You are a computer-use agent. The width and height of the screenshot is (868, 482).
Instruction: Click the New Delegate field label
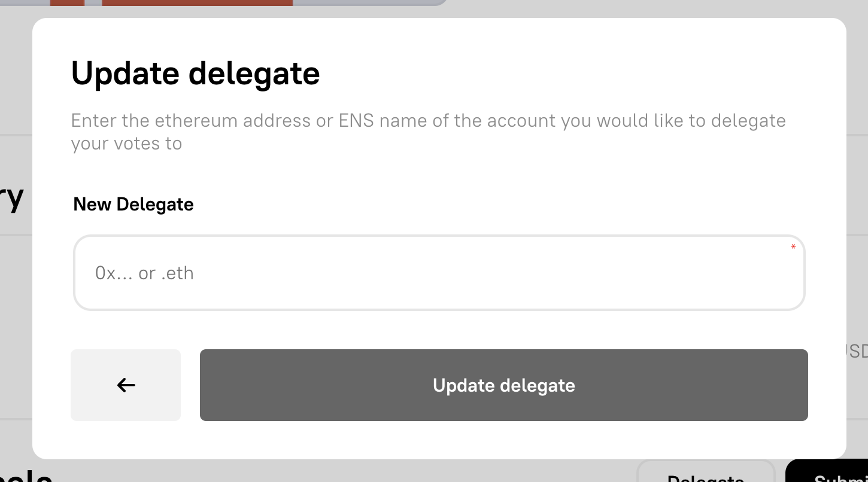[133, 204]
